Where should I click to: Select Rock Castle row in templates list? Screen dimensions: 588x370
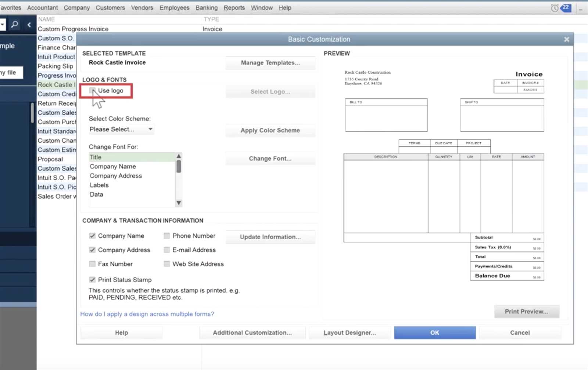coord(56,85)
